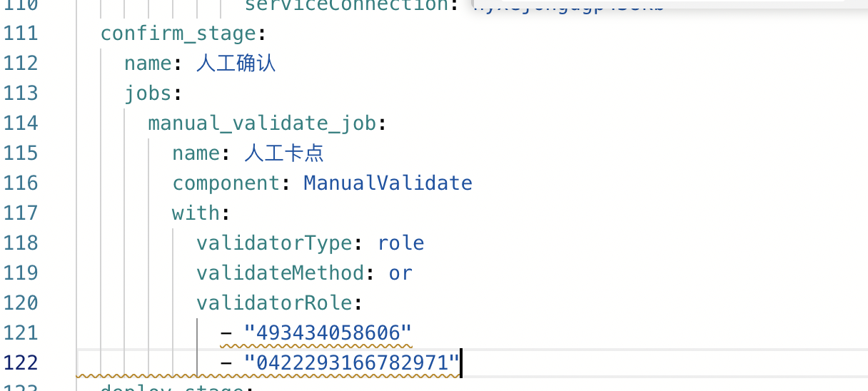This screenshot has height=391, width=868.
Task: Click the "493434058606" string value
Action: (x=328, y=333)
